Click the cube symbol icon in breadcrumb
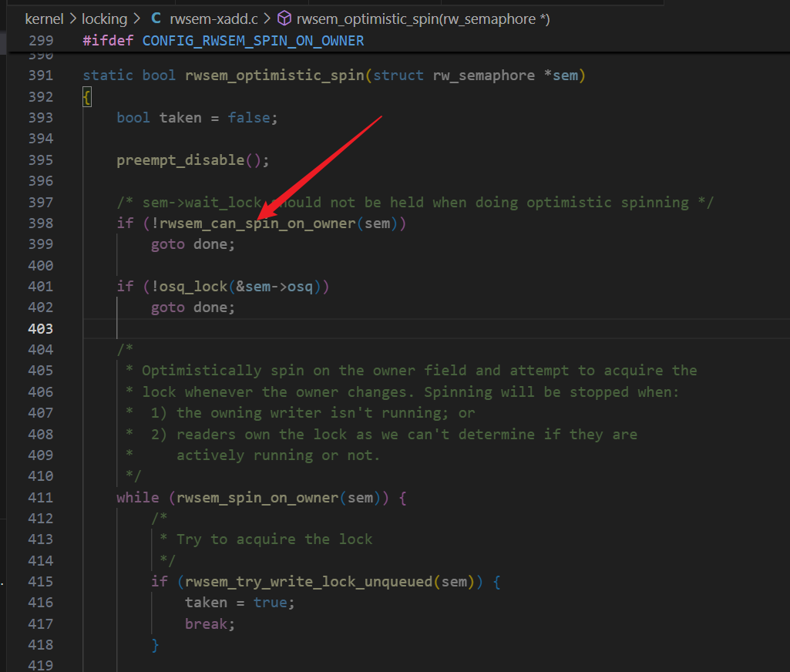This screenshot has height=672, width=790. (x=284, y=18)
